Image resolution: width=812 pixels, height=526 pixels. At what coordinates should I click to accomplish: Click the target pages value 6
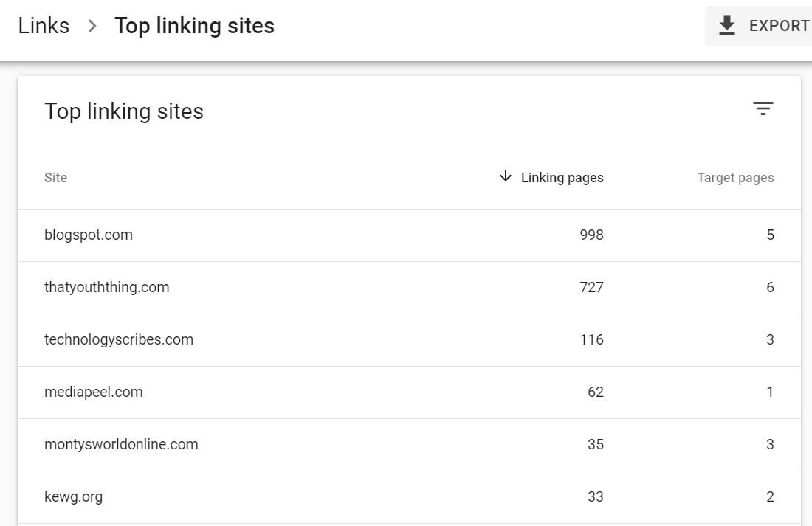click(x=770, y=287)
